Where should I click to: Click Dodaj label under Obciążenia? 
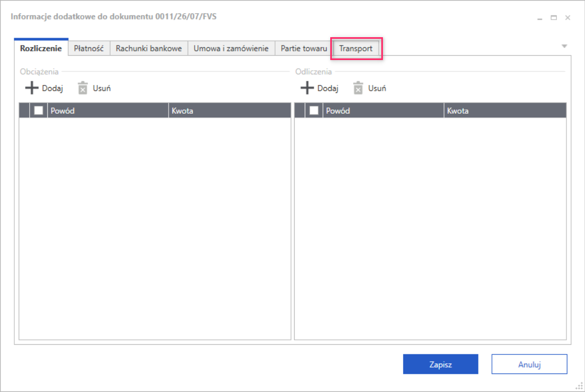52,88
